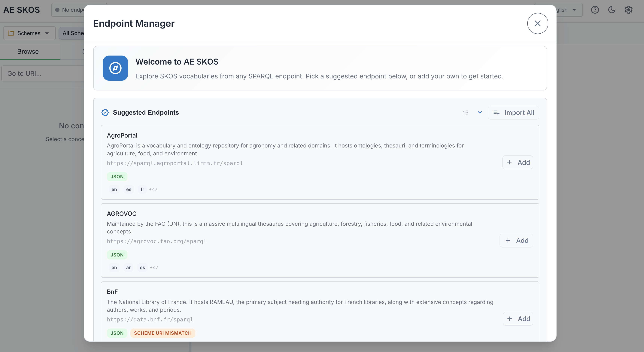Add the AGROVOC endpoint
Image resolution: width=644 pixels, height=352 pixels.
pos(516,241)
